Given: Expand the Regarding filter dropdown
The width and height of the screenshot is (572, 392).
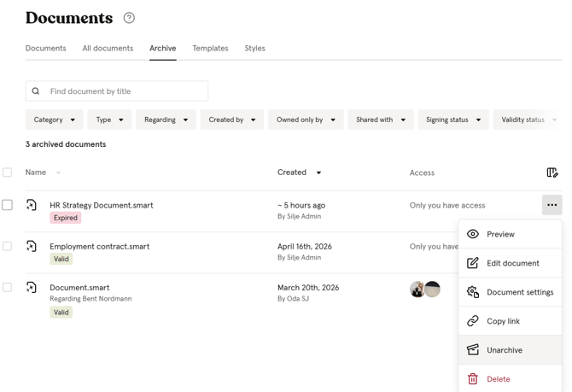Looking at the screenshot, I should [166, 120].
